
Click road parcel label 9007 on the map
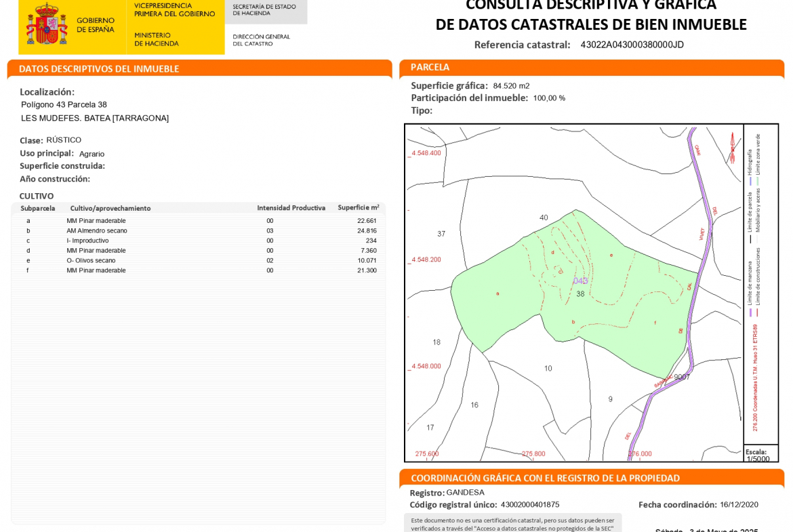(x=682, y=377)
